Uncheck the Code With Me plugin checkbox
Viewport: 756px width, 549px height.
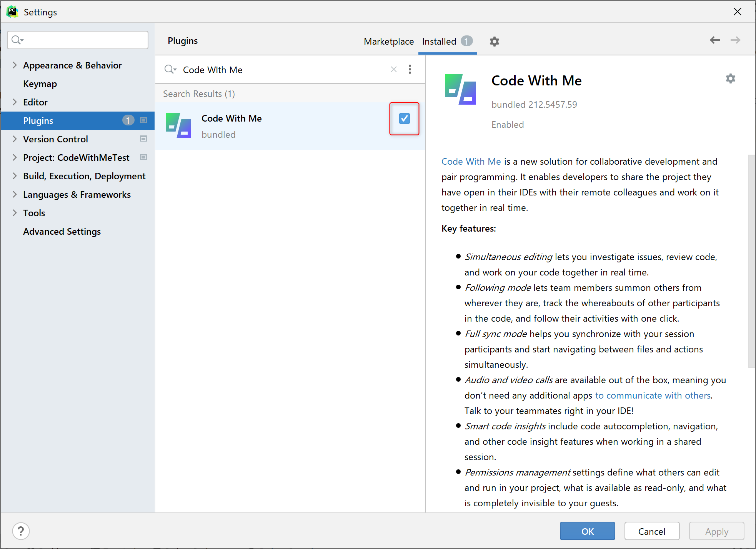tap(404, 118)
